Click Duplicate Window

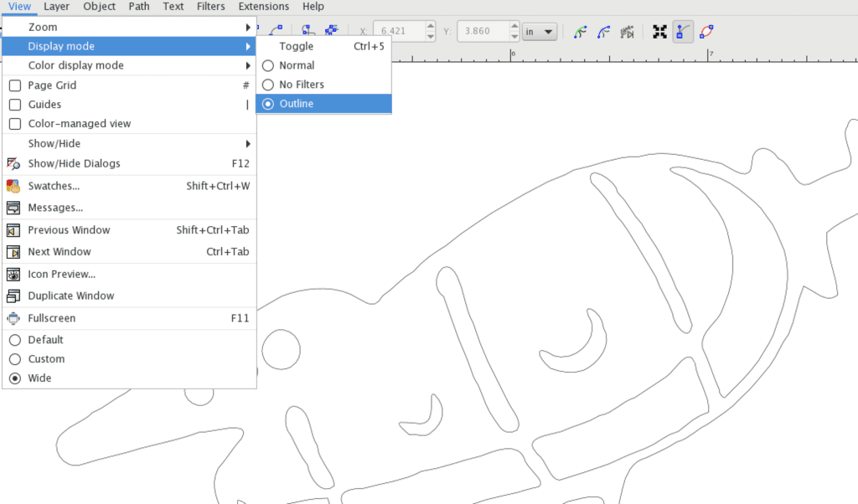coord(70,296)
